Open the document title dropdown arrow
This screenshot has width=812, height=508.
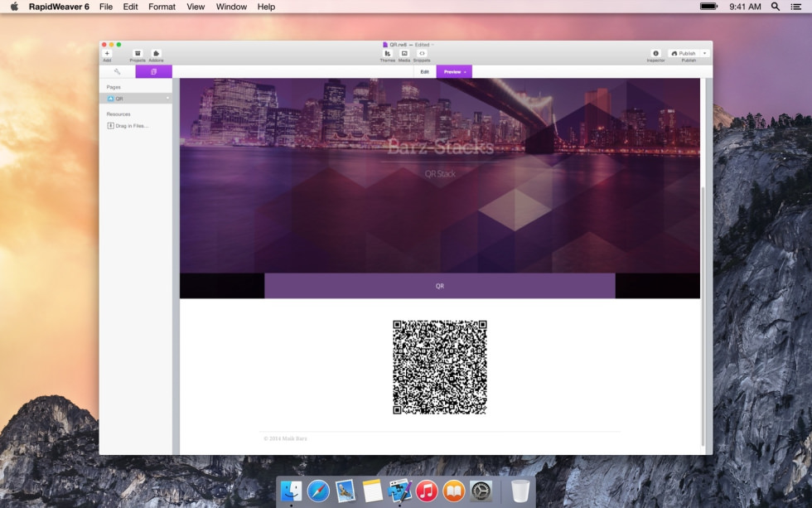pyautogui.click(x=433, y=45)
